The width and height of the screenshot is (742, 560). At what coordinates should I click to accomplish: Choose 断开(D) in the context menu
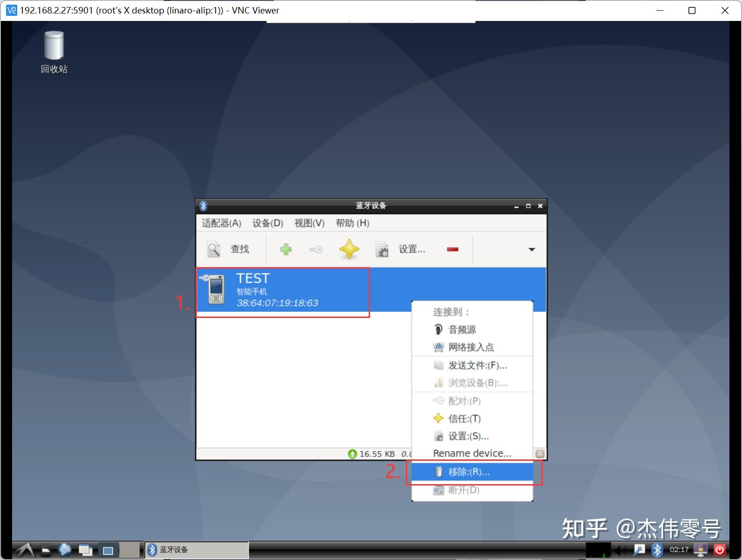472,490
